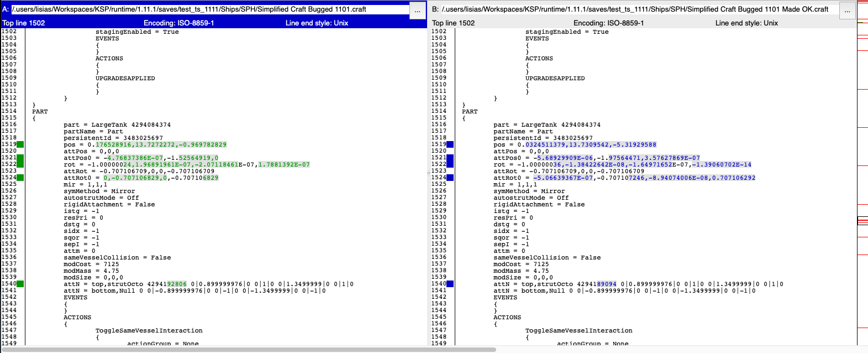Click the left pane 'pos = 0.176528916' line
This screenshot has height=353, width=868.
(x=145, y=144)
